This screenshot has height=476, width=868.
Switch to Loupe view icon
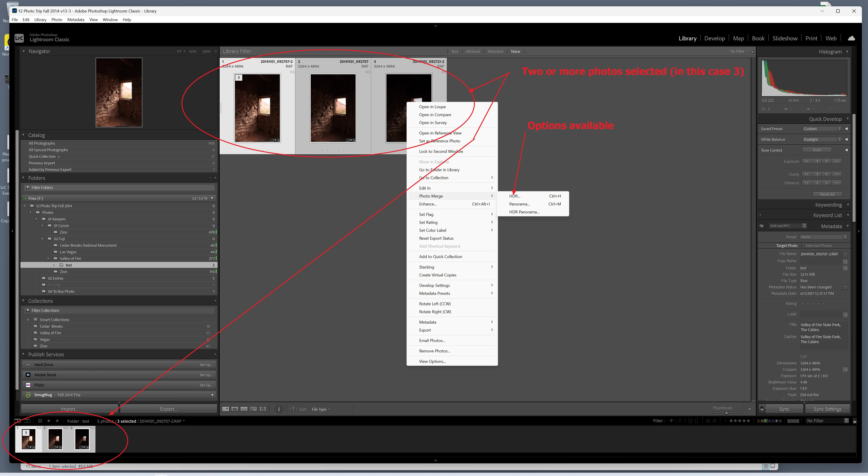tap(235, 409)
